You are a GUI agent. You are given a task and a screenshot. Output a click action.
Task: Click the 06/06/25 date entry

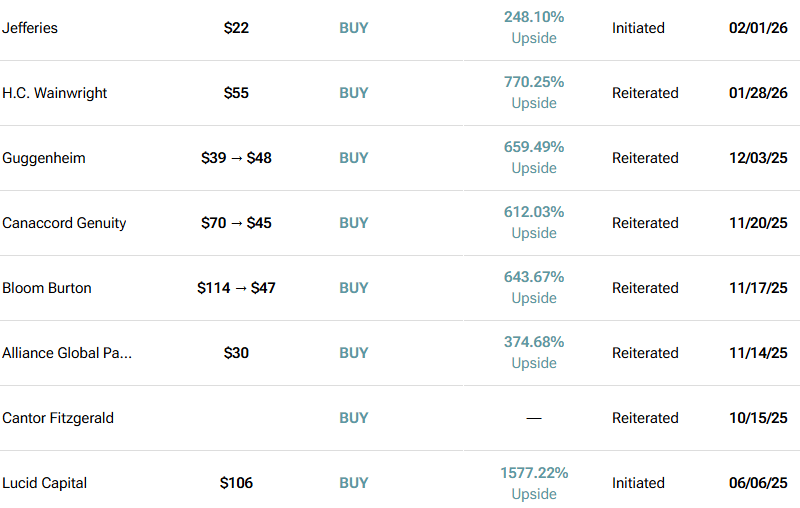pyautogui.click(x=758, y=483)
